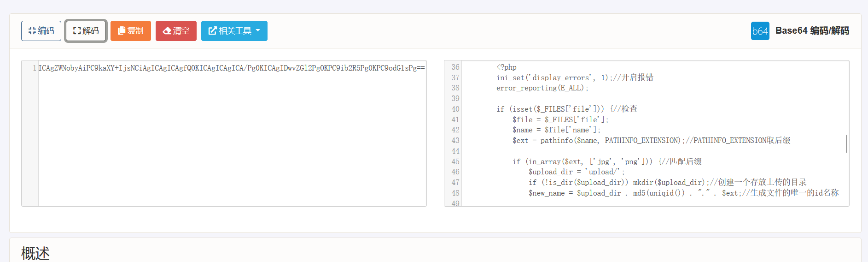Click line number 40 in output gutter

[455, 109]
